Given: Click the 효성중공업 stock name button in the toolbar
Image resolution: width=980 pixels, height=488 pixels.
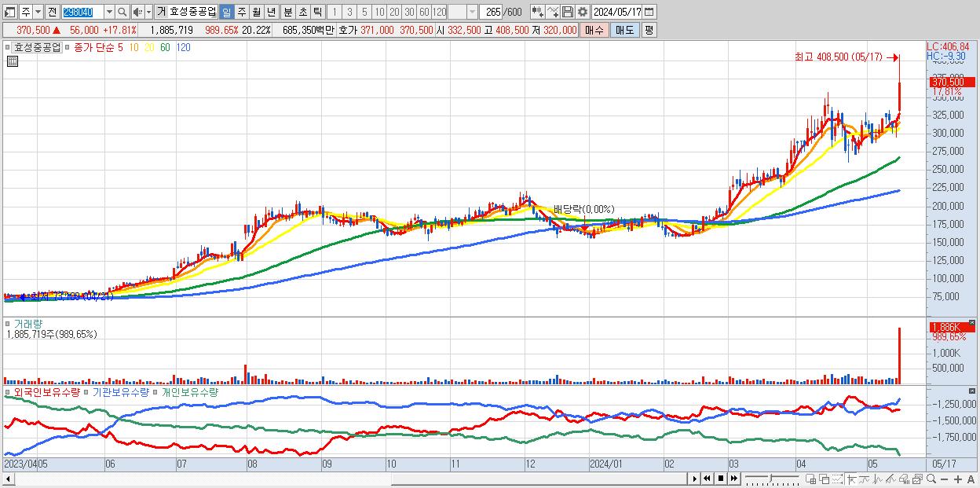Looking at the screenshot, I should [x=193, y=12].
